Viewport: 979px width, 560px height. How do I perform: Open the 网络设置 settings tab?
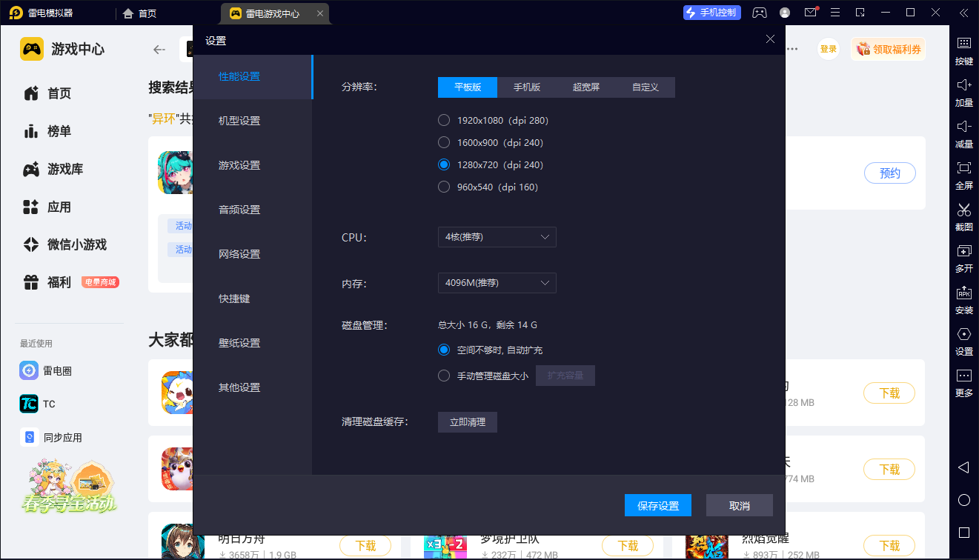pyautogui.click(x=253, y=254)
